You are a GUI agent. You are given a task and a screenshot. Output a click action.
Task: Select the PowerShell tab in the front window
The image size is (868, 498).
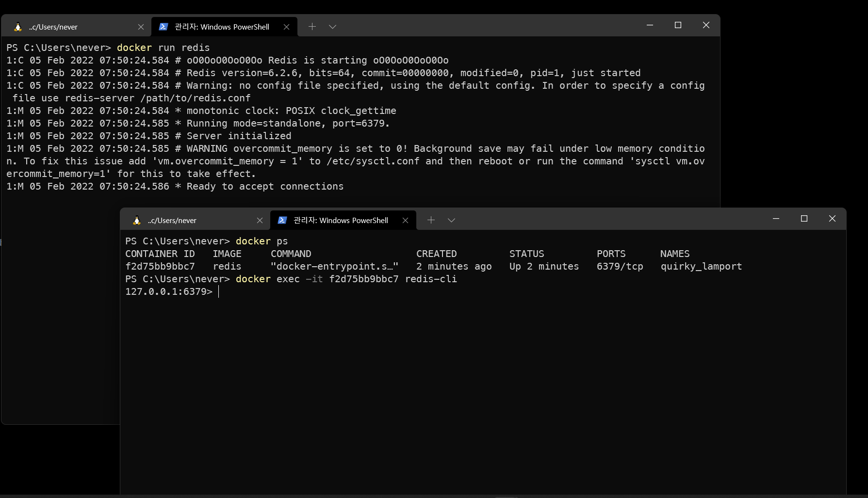coord(344,220)
